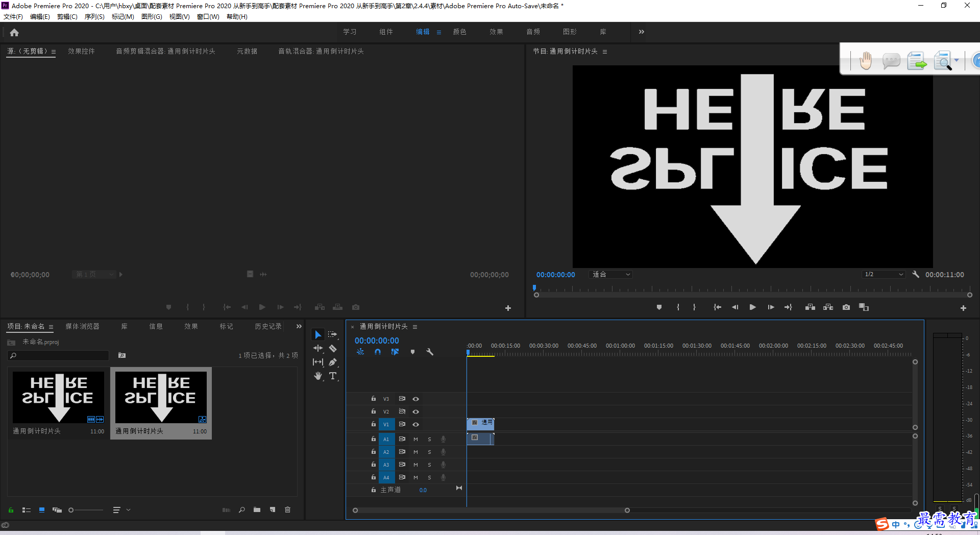Open zoom level dropdown showing 适合
Image resolution: width=980 pixels, height=535 pixels.
click(x=611, y=275)
